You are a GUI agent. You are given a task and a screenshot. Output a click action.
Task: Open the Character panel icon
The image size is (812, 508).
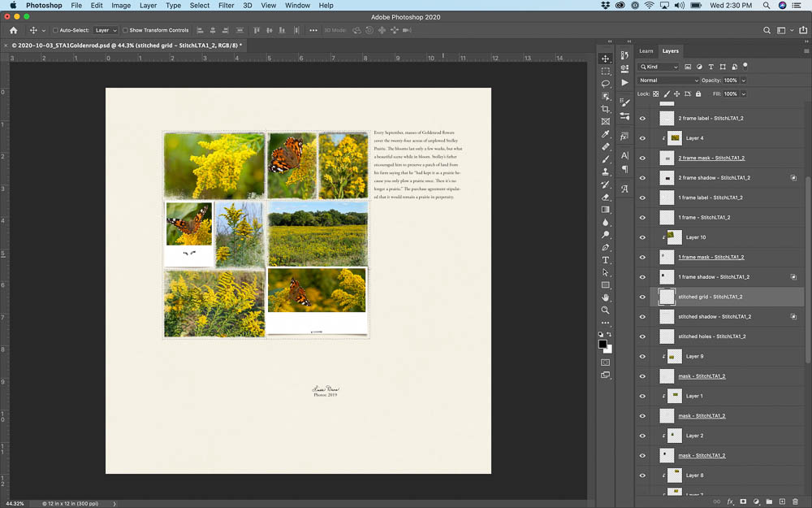point(624,155)
